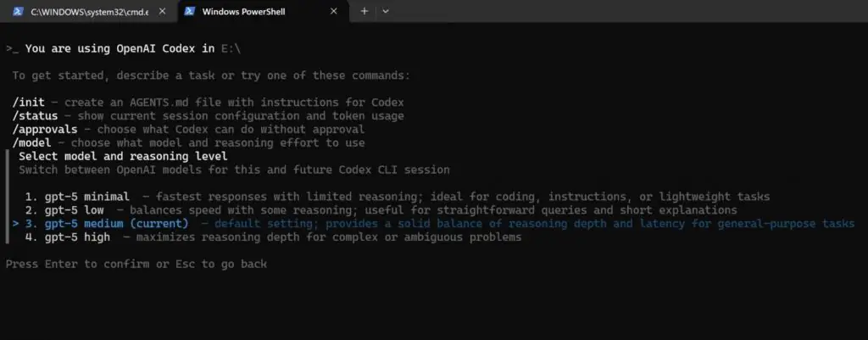
Task: Close the Windows PowerShell tab
Action: [x=334, y=12]
